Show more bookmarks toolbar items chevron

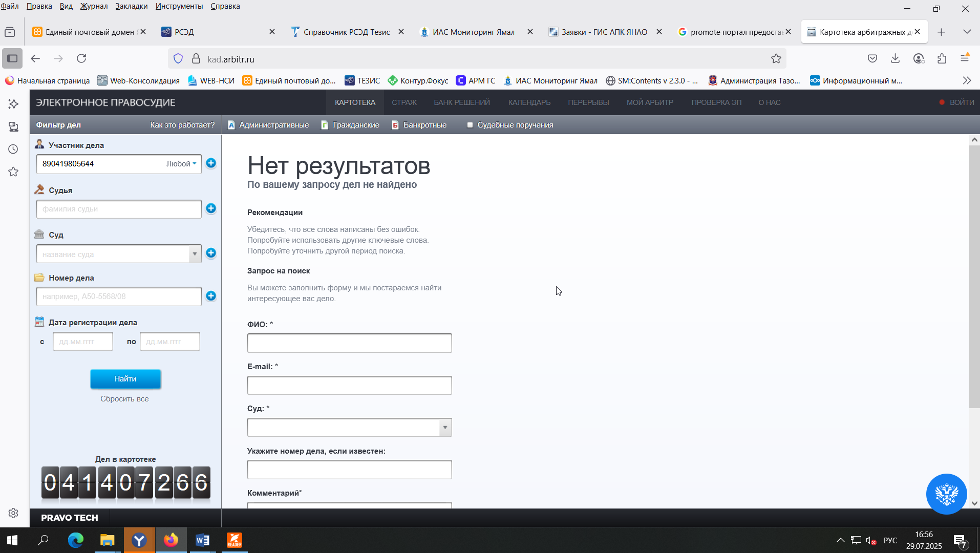967,80
